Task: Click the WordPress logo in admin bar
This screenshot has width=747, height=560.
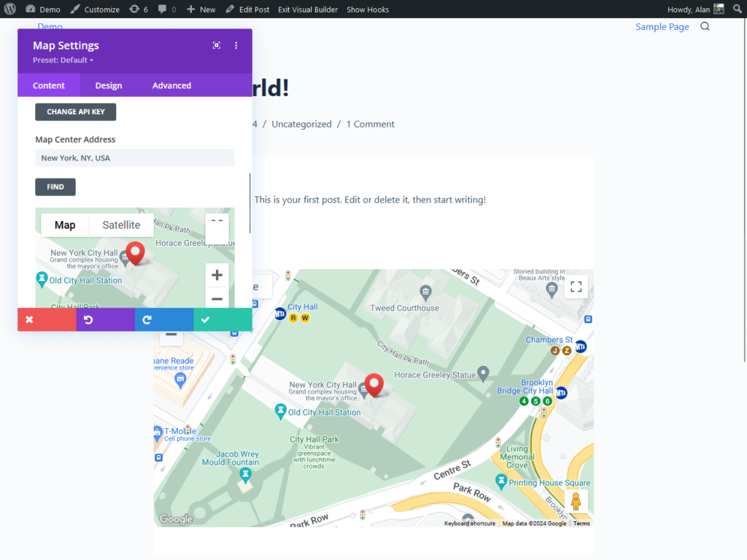Action: coord(10,9)
